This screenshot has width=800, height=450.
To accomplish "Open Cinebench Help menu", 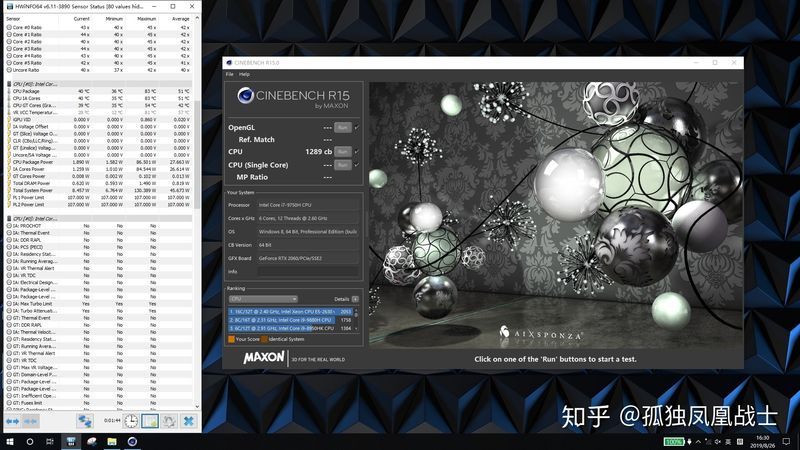I will [244, 74].
